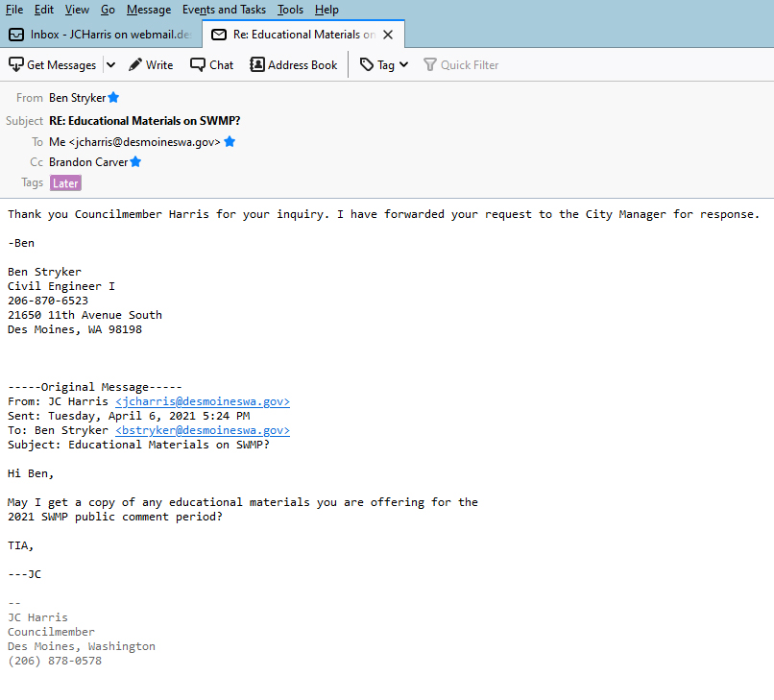
Task: Click the Later tag label
Action: [65, 183]
